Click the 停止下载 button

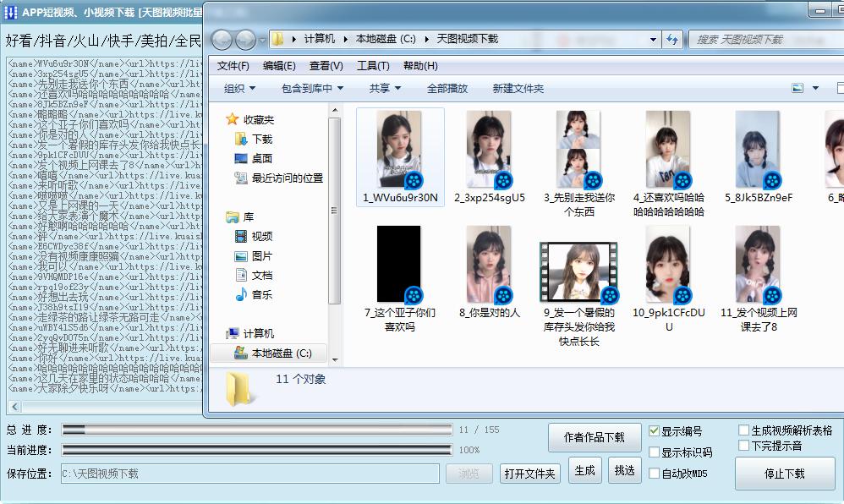click(785, 474)
